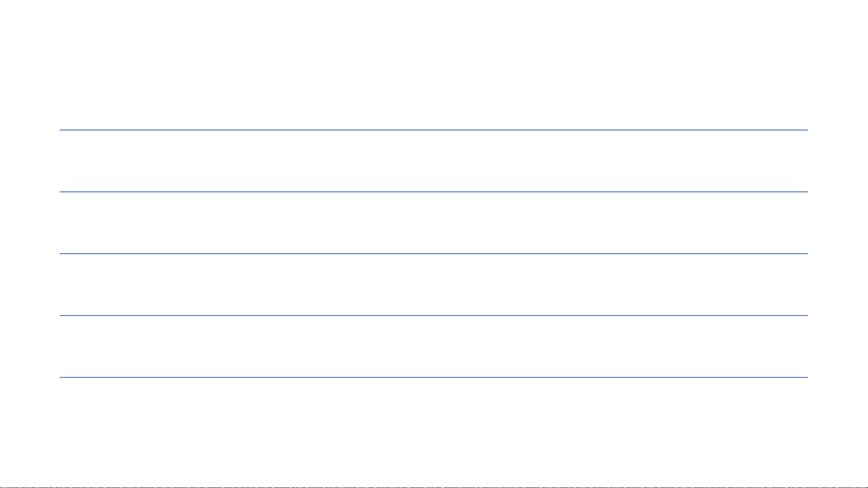The image size is (868, 488).
Task: Click the second blue horizontal line
Action: [434, 192]
